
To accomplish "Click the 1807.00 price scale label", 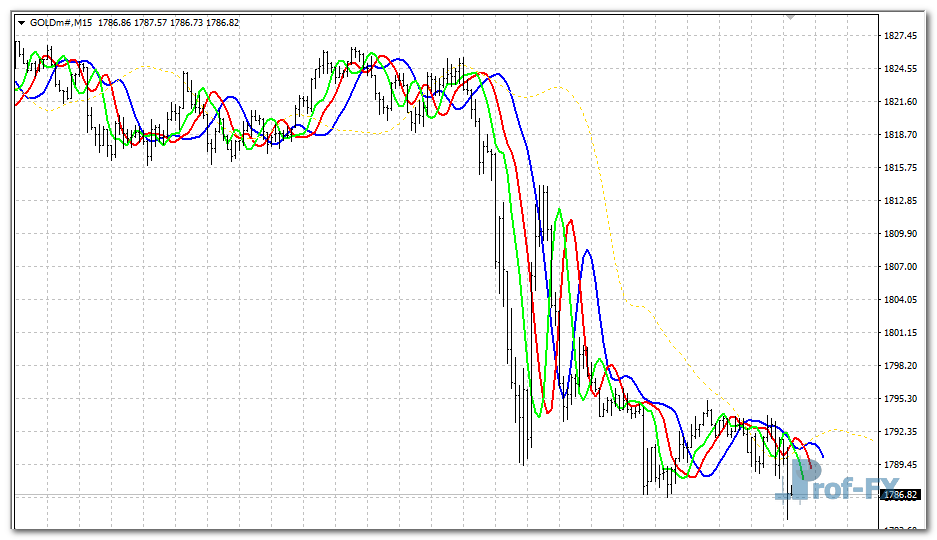I will (900, 267).
